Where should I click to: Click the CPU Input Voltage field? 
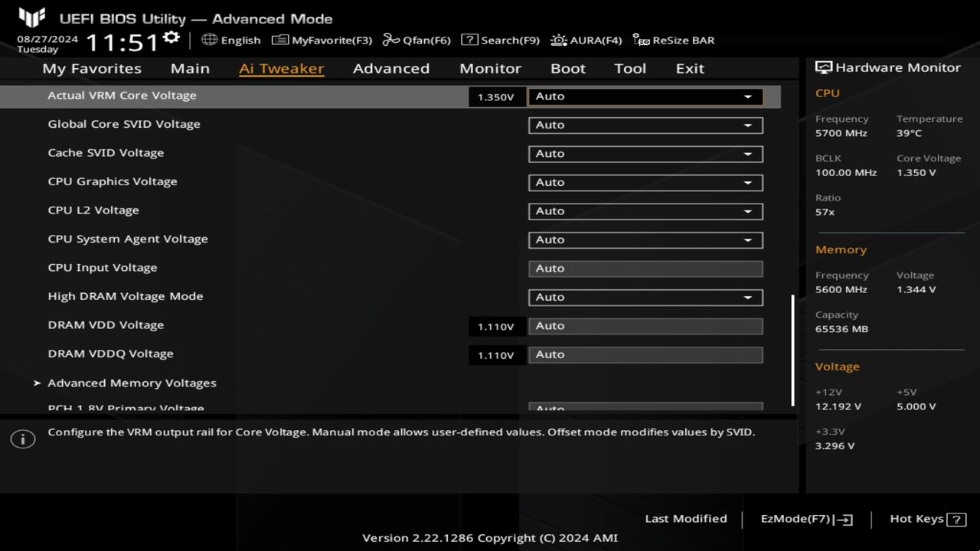[x=645, y=269]
